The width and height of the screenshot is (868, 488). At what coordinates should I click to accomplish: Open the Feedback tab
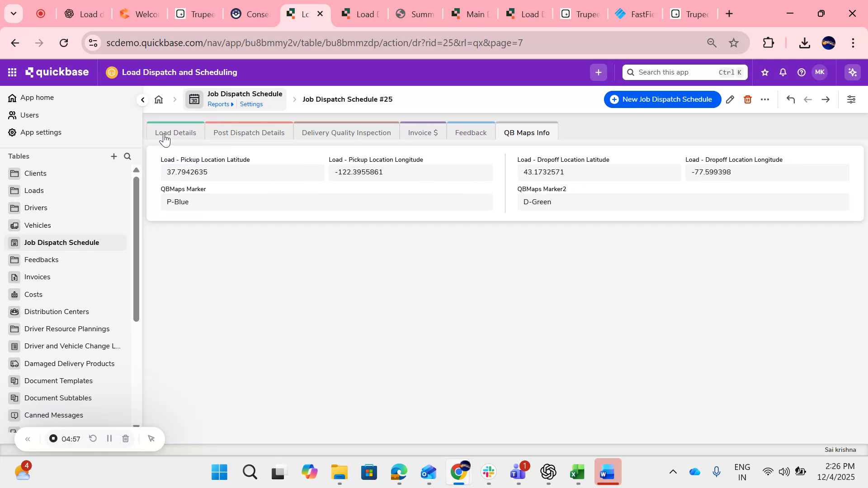471,132
